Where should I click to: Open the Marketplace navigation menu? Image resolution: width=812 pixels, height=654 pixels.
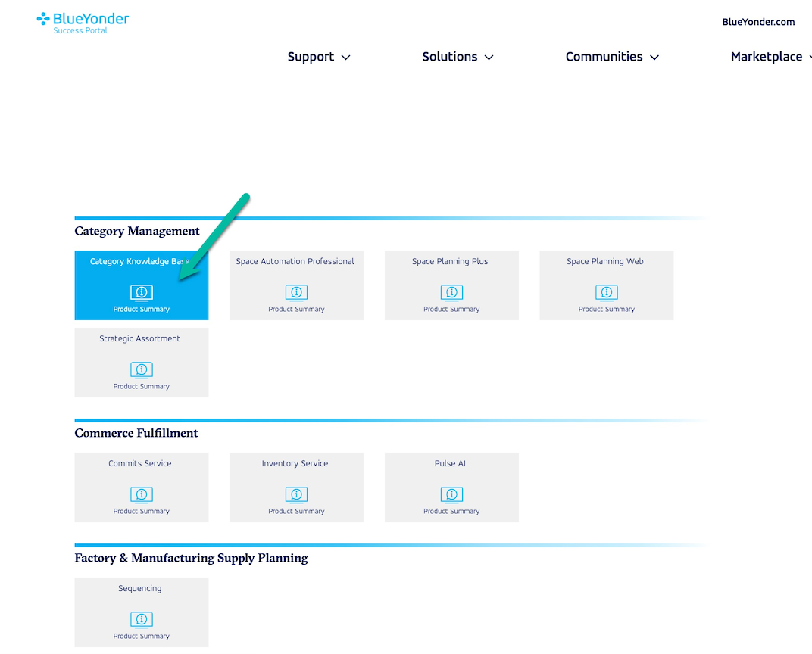tap(767, 57)
